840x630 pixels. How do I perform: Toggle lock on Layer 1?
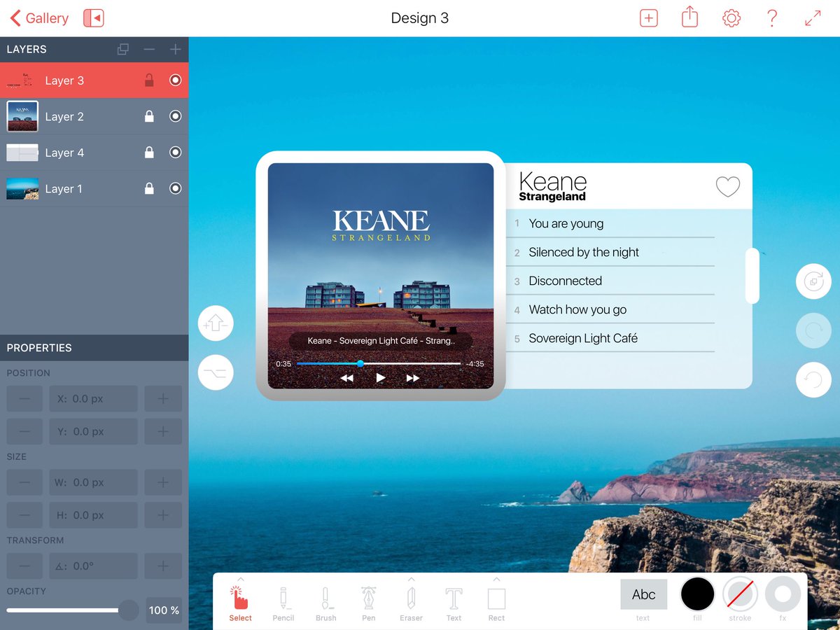(149, 188)
